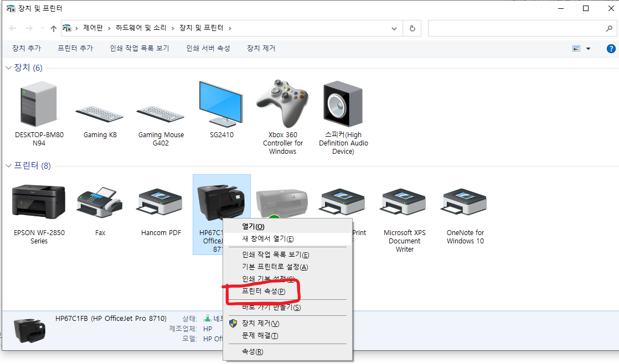Screen dimensions: 619x364
Task: Click the window title bar icon
Action: click(11, 8)
